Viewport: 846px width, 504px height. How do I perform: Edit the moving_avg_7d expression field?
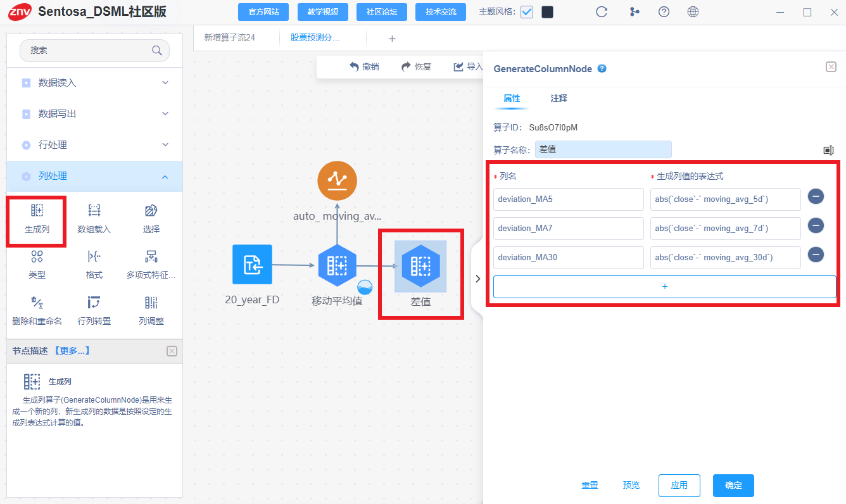point(726,228)
